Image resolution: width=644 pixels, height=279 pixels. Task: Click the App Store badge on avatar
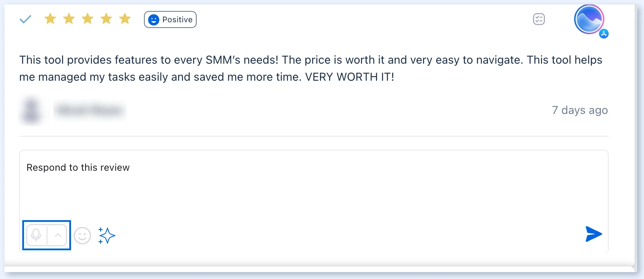pyautogui.click(x=604, y=34)
